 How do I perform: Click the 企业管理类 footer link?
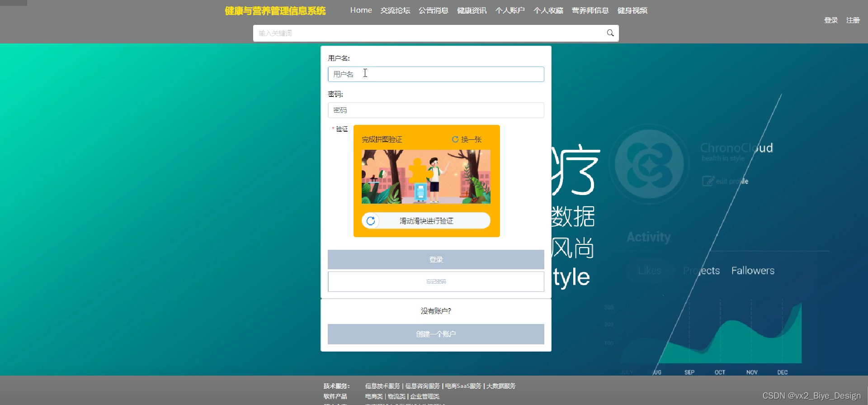[x=425, y=396]
